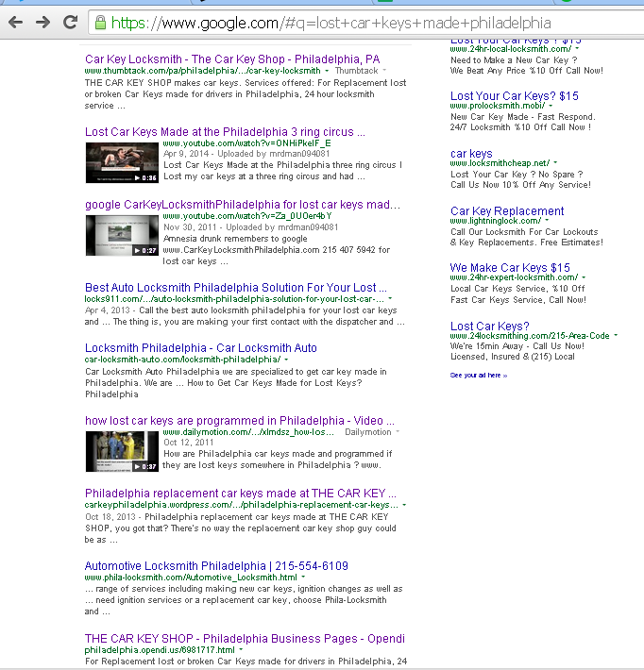Play the 0:37 Dailymotion video thumbnail
The image size is (644, 670).
click(122, 451)
